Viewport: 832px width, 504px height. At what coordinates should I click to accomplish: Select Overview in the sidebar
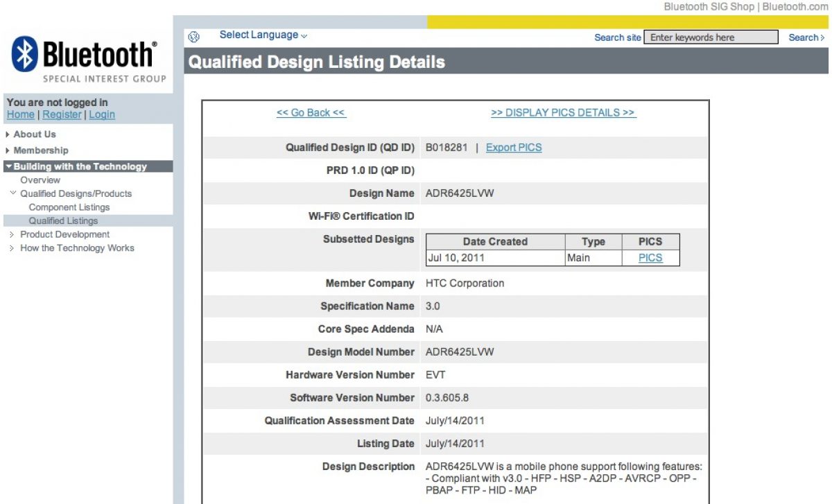(x=40, y=180)
